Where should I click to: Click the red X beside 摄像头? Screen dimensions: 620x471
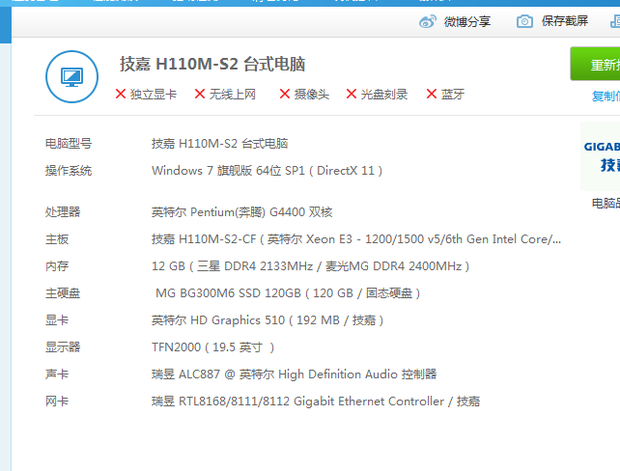pyautogui.click(x=285, y=94)
